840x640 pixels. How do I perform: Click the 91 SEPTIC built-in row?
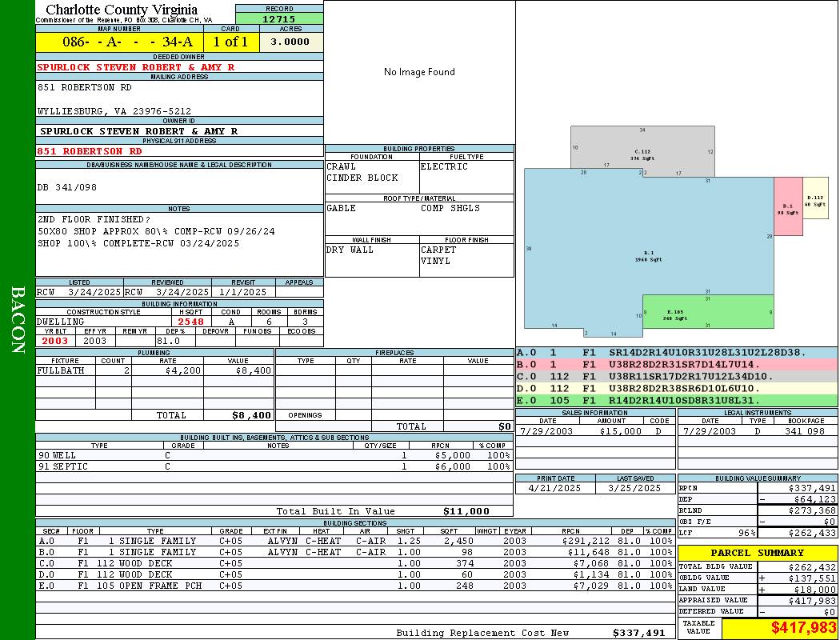point(274,466)
